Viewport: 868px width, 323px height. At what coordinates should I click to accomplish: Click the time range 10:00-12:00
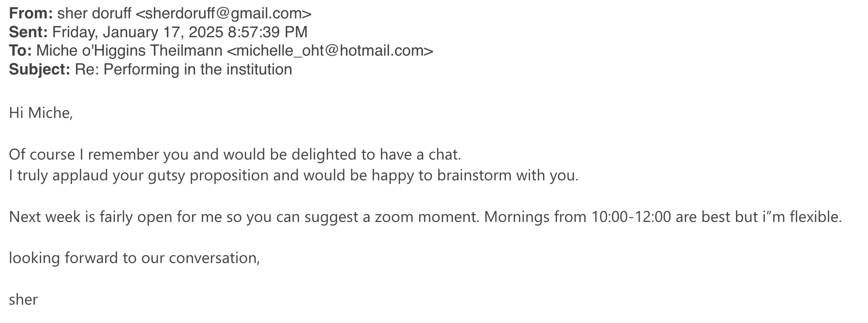pos(631,217)
